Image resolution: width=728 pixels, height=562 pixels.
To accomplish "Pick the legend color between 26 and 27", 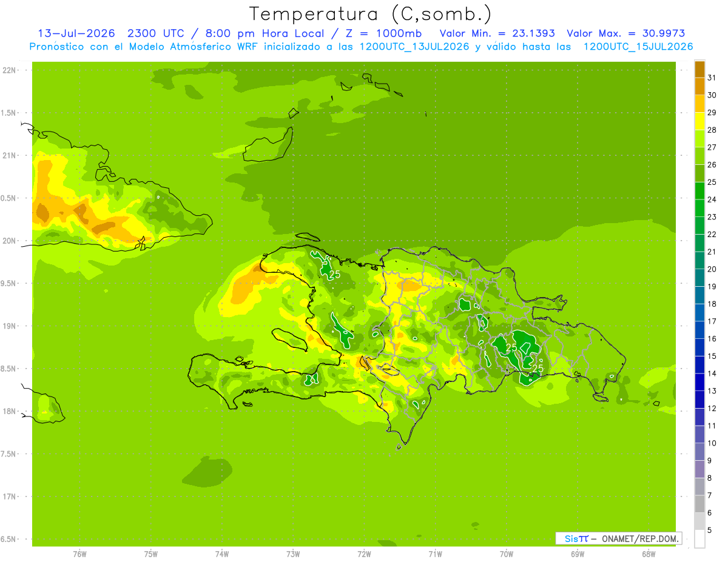I will tap(699, 156).
